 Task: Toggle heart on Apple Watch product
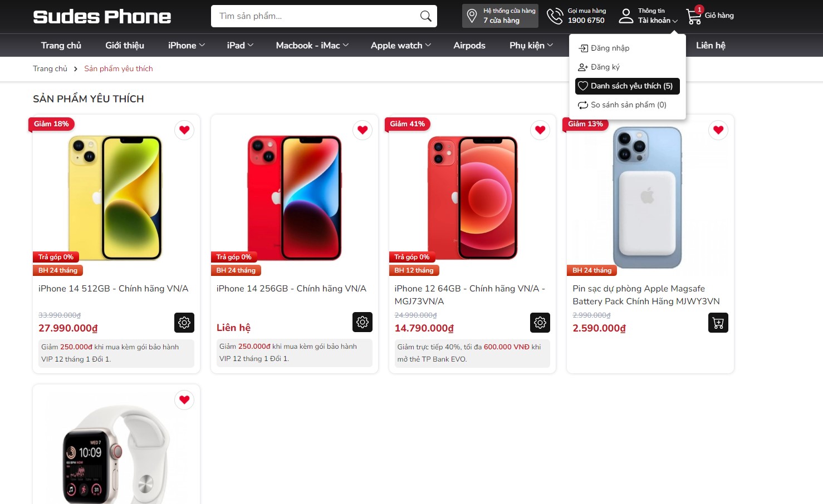(184, 400)
